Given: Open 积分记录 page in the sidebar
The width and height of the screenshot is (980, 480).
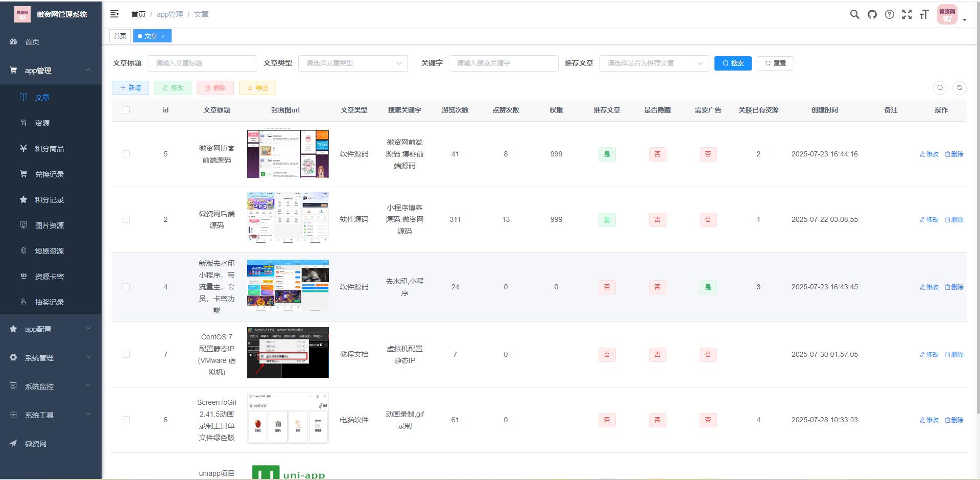Looking at the screenshot, I should 51,200.
